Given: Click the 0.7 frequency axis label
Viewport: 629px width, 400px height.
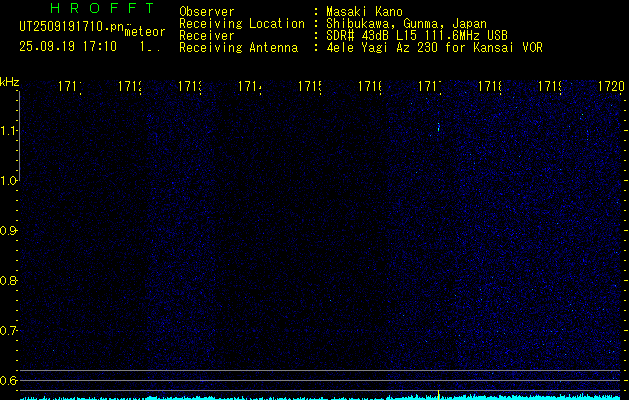Looking at the screenshot, I should point(8,330).
